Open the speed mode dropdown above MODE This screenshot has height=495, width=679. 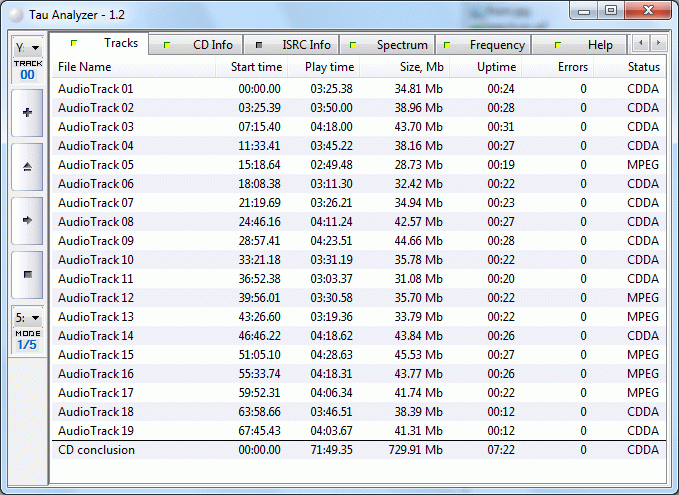(x=27, y=317)
